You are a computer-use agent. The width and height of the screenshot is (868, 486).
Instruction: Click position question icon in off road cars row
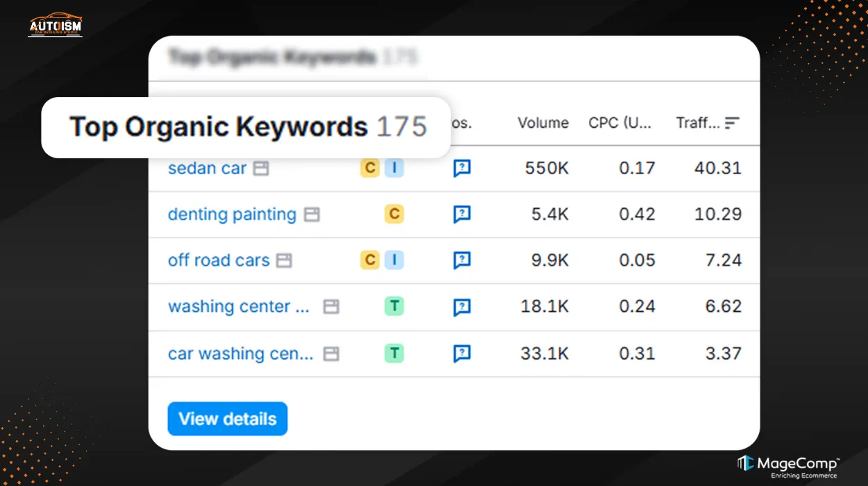coord(462,260)
